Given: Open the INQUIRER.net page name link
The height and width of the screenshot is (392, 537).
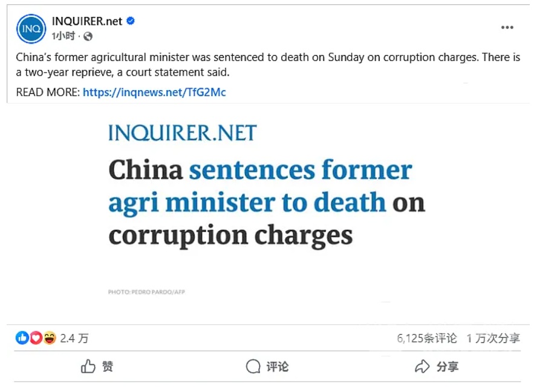Looking at the screenshot, I should [x=87, y=21].
